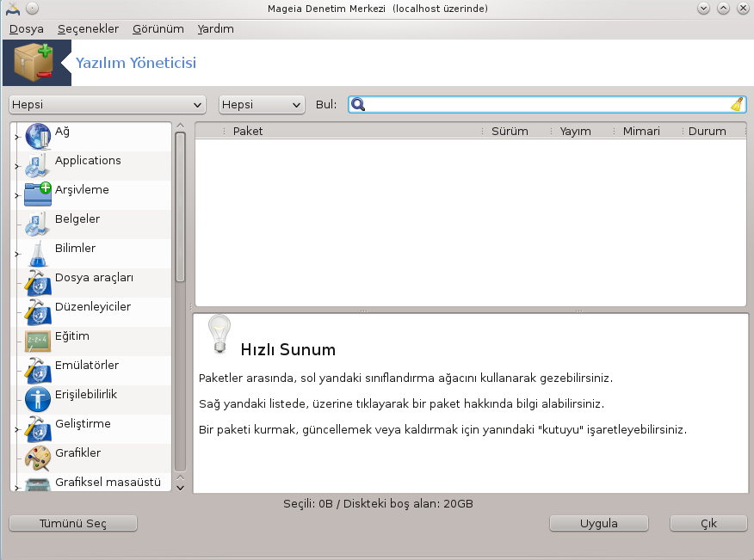Click the category list scrollbar thumb
The width and height of the screenshot is (754, 560).
coord(181,207)
